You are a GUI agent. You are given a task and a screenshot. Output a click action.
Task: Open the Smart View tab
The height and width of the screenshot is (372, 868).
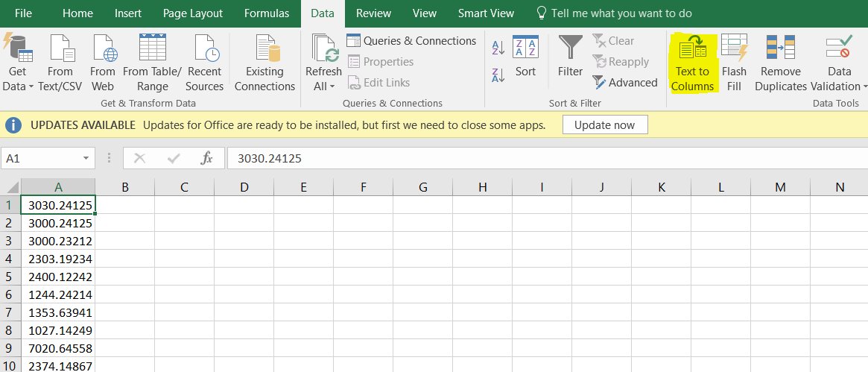click(x=486, y=13)
